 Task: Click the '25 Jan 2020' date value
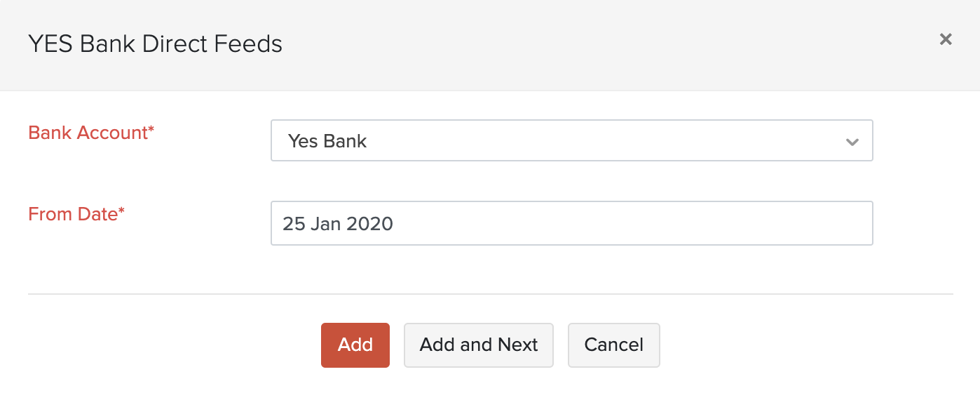[x=338, y=224]
